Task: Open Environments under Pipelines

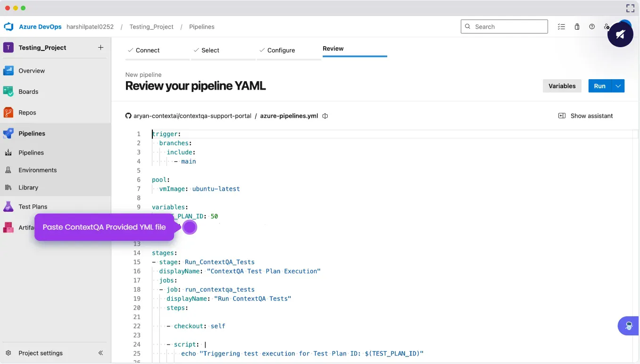Action: click(x=37, y=170)
